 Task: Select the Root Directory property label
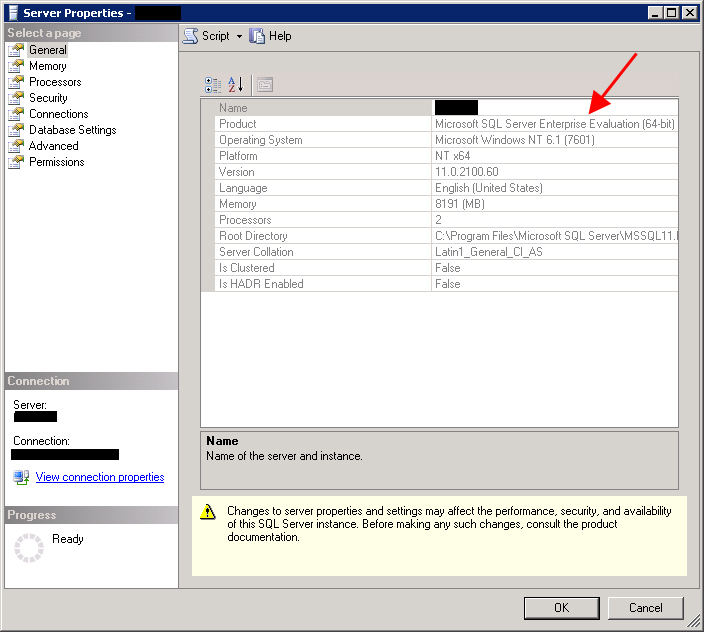(x=253, y=236)
